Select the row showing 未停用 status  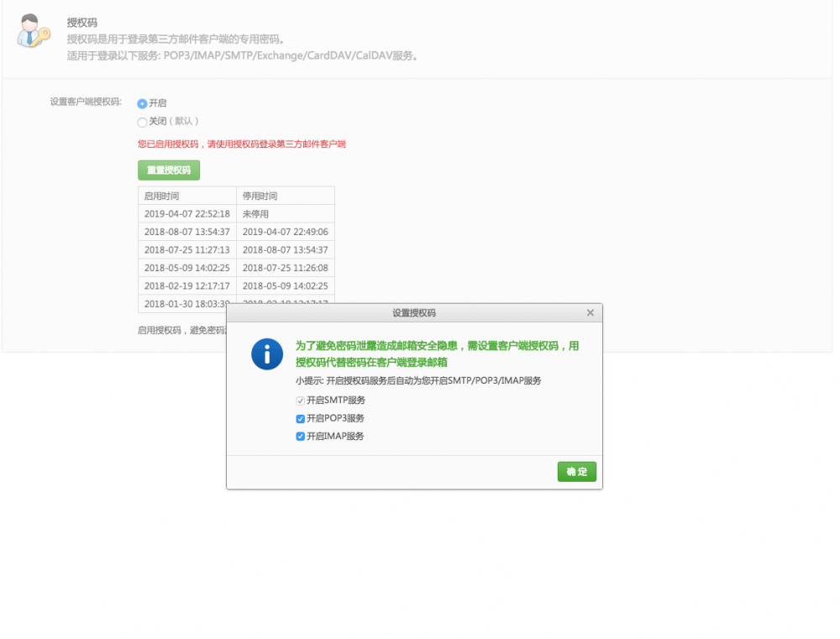(x=255, y=213)
